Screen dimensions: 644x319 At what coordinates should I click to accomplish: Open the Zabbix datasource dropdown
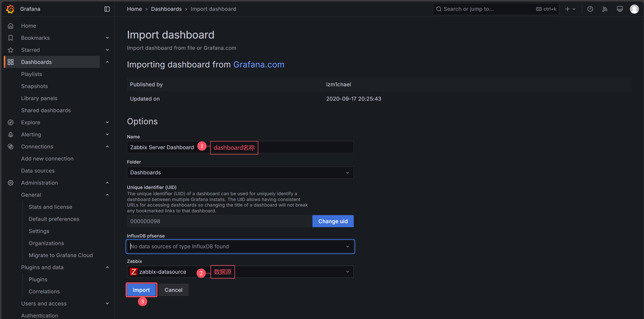(x=240, y=272)
